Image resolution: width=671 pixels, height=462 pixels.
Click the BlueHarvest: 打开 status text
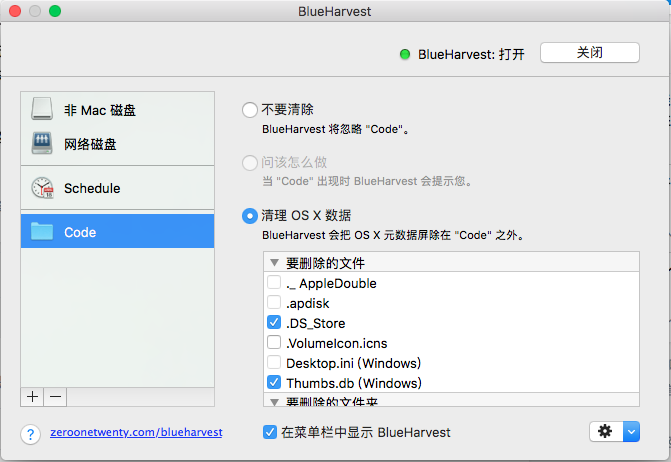tap(471, 54)
